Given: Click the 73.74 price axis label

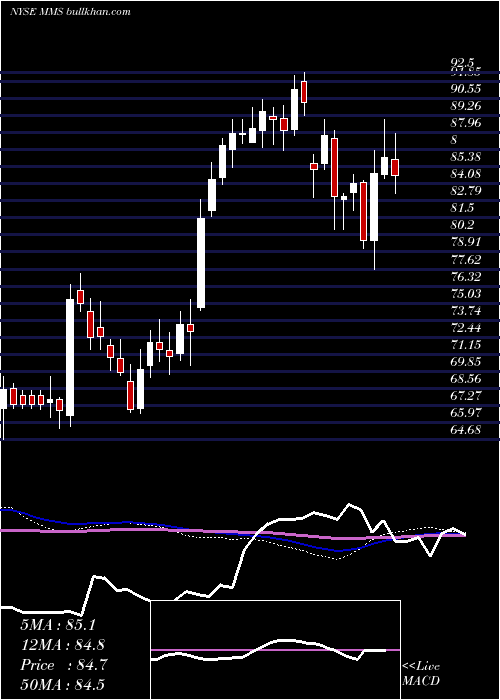Looking at the screenshot, I should pos(466,310).
